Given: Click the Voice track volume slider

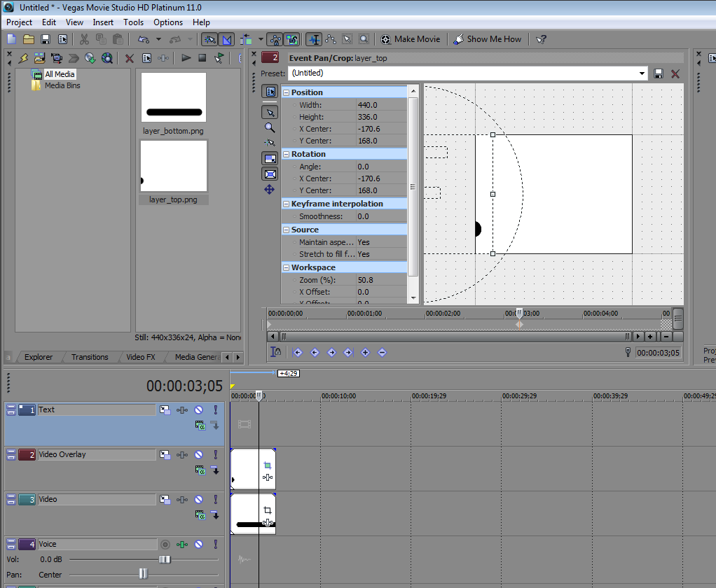Looking at the screenshot, I should (165, 560).
